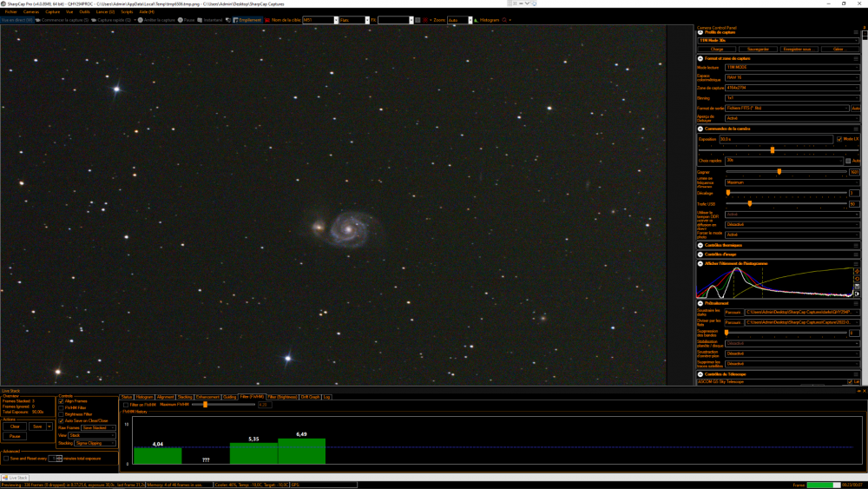The height and width of the screenshot is (489, 868).
Task: Expand Contrôles thermiques section
Action: [x=700, y=245]
